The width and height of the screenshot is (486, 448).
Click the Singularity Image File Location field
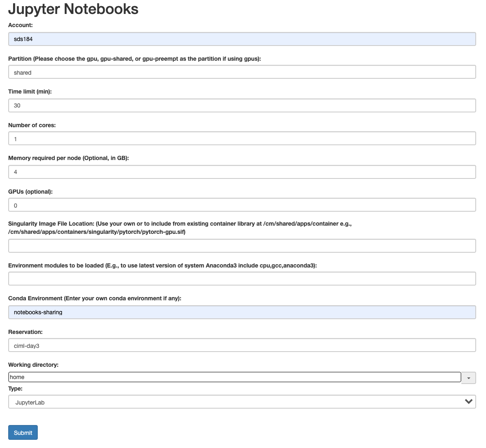click(x=242, y=246)
